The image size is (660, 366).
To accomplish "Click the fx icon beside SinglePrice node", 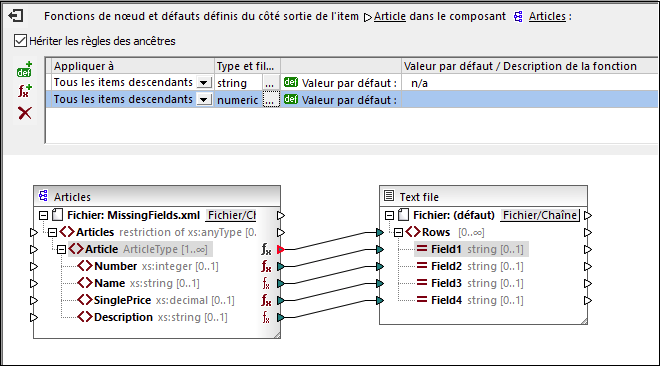I will [266, 300].
